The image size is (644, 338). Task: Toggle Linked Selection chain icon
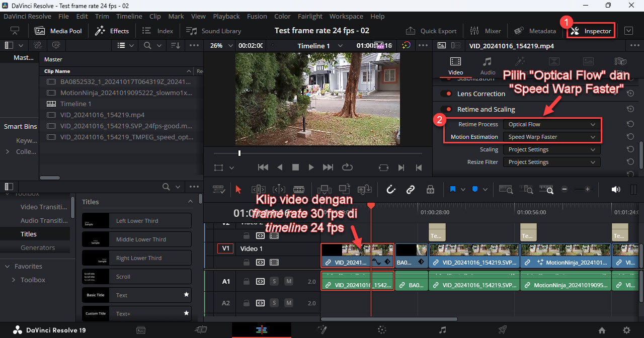(x=411, y=189)
